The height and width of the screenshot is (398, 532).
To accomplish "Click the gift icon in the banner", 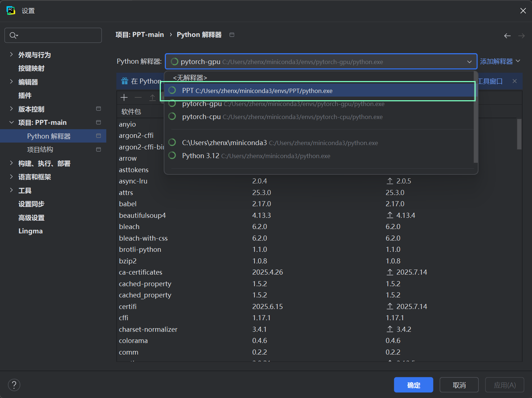I will [125, 81].
